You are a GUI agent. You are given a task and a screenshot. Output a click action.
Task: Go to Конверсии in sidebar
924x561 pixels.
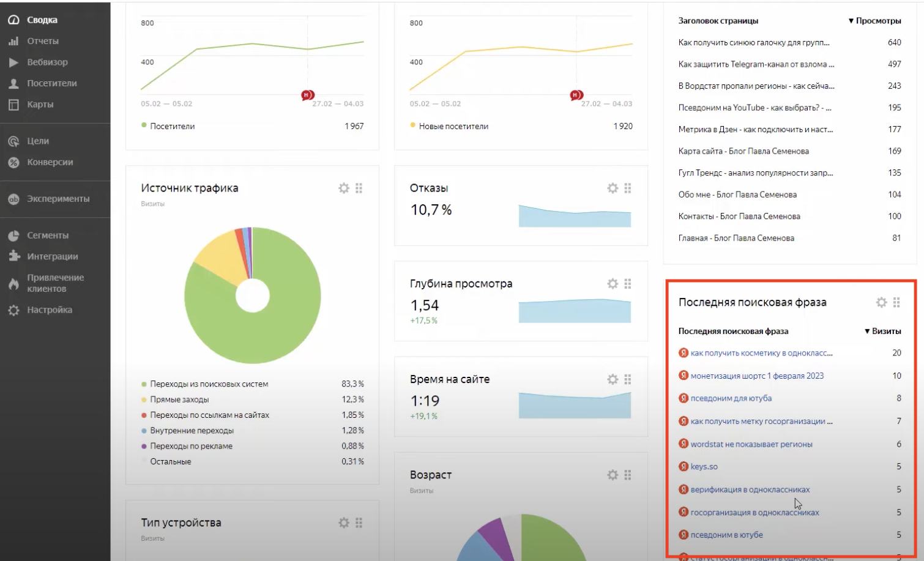click(x=50, y=162)
